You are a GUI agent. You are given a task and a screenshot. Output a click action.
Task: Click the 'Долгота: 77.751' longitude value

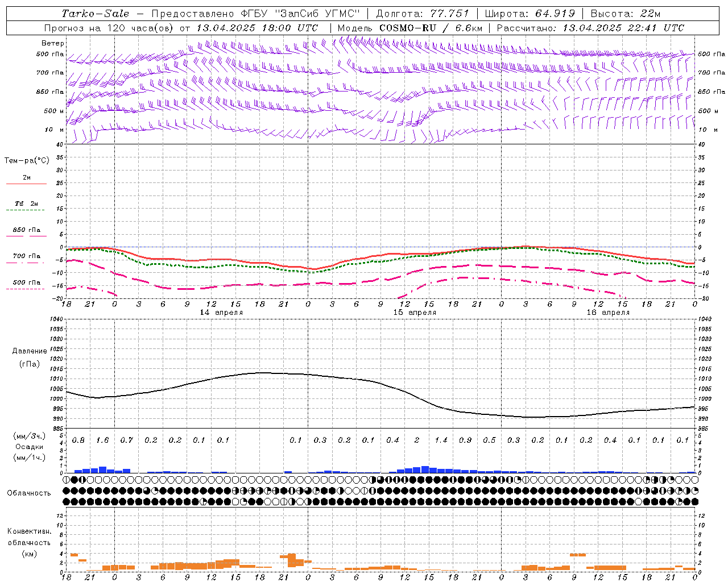point(423,14)
